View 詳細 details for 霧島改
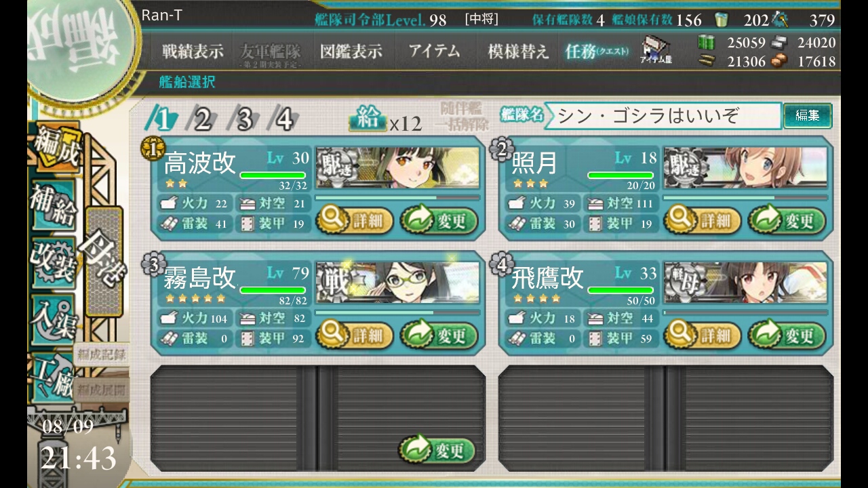 355,335
